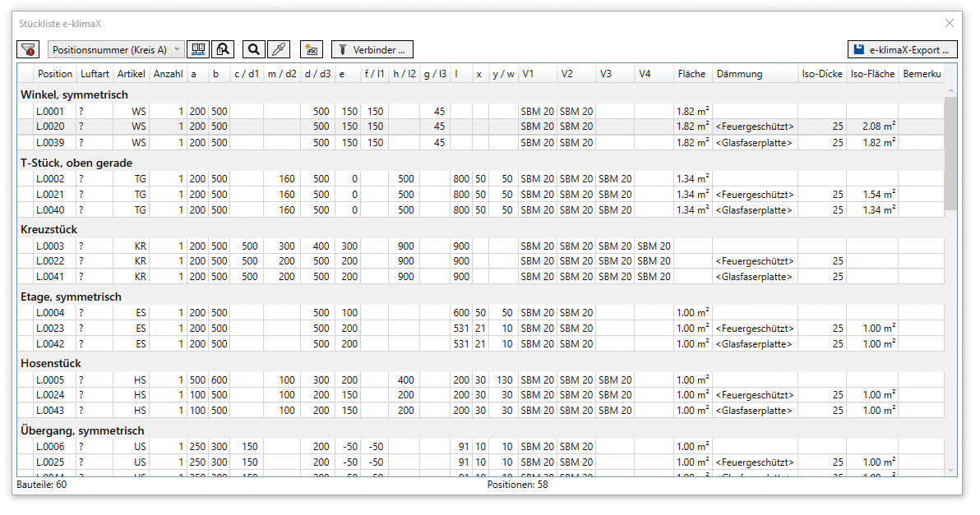Viewport: 980px width, 515px height.
Task: Click the Fläche column header
Action: (692, 74)
